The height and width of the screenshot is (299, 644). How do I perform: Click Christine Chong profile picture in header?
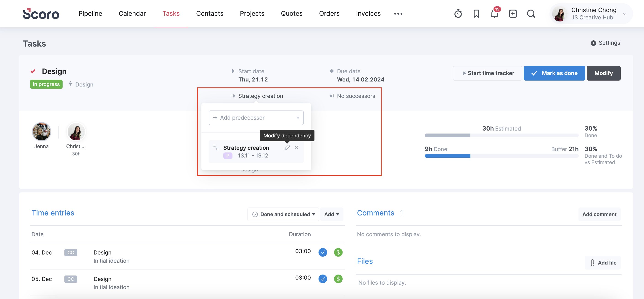[559, 14]
